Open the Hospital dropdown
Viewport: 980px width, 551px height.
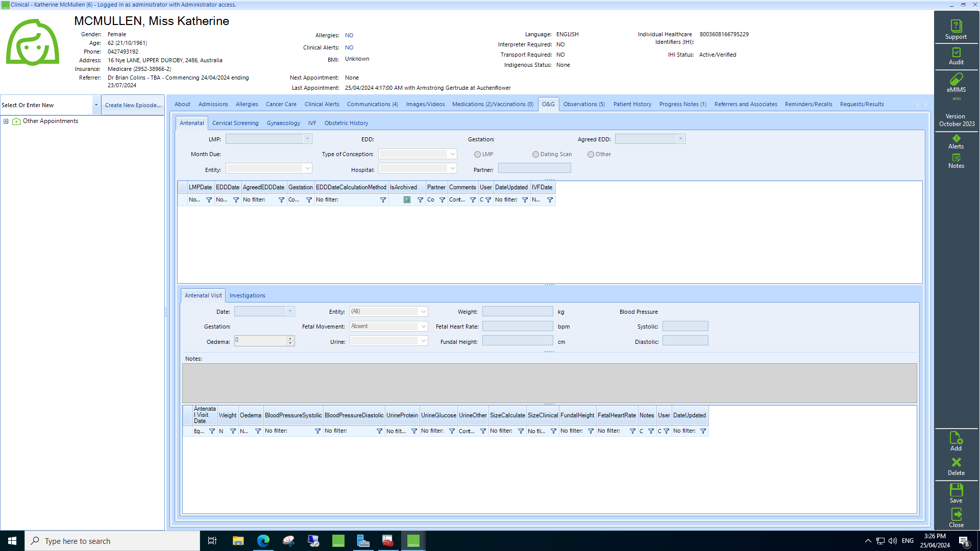[452, 168]
